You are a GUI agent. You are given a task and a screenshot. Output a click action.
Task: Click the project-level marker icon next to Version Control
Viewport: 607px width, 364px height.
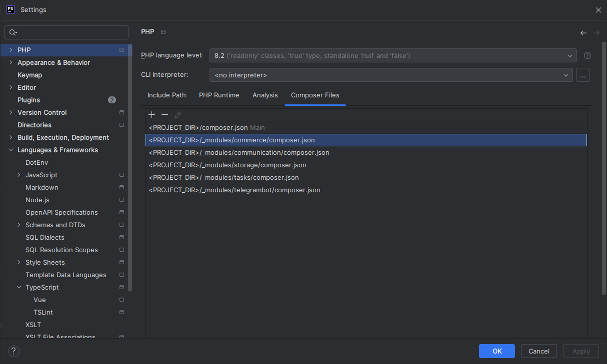pos(121,113)
